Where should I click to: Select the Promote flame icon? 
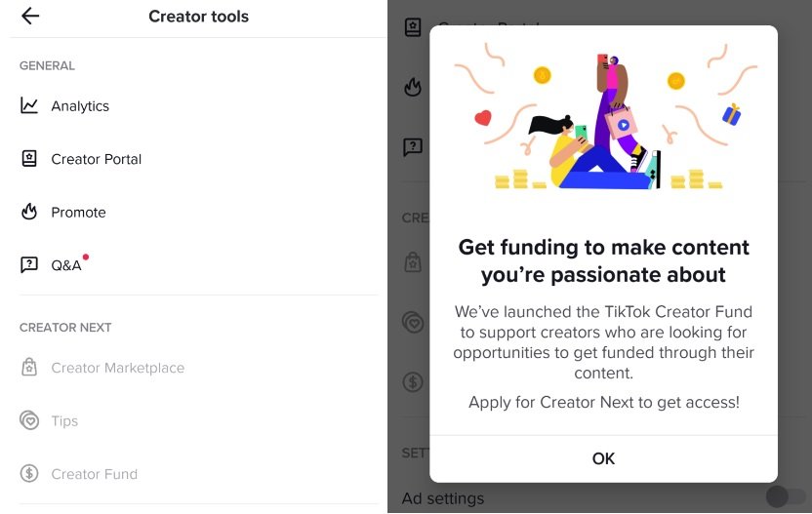pos(29,212)
